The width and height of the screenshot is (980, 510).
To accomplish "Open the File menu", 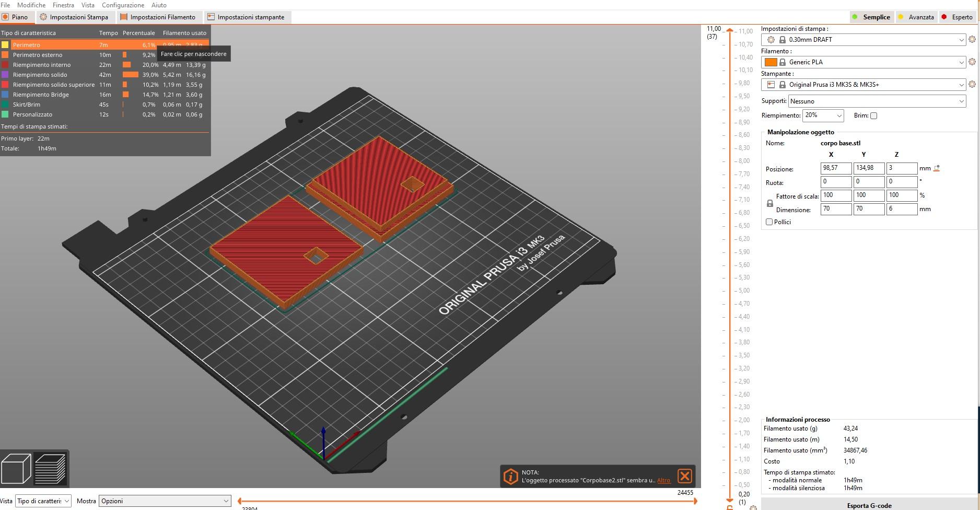I will tap(5, 5).
